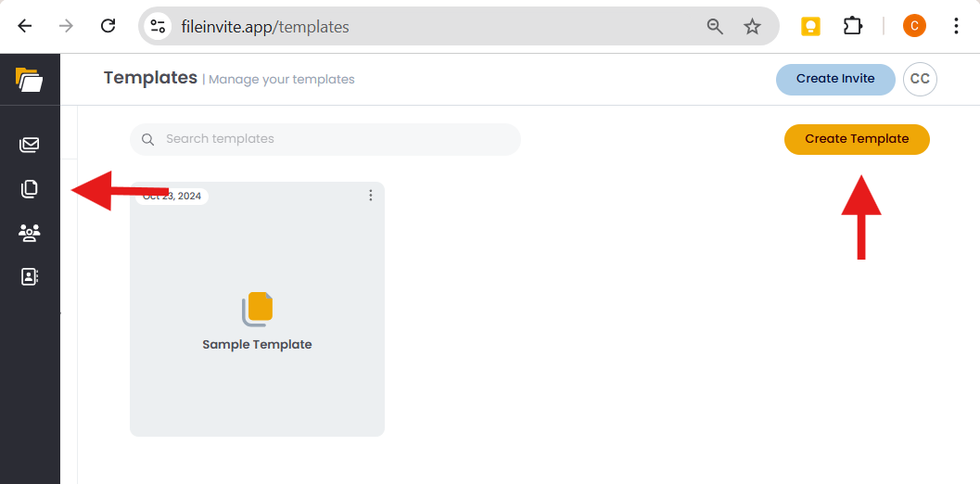Reload the page

pos(108,26)
